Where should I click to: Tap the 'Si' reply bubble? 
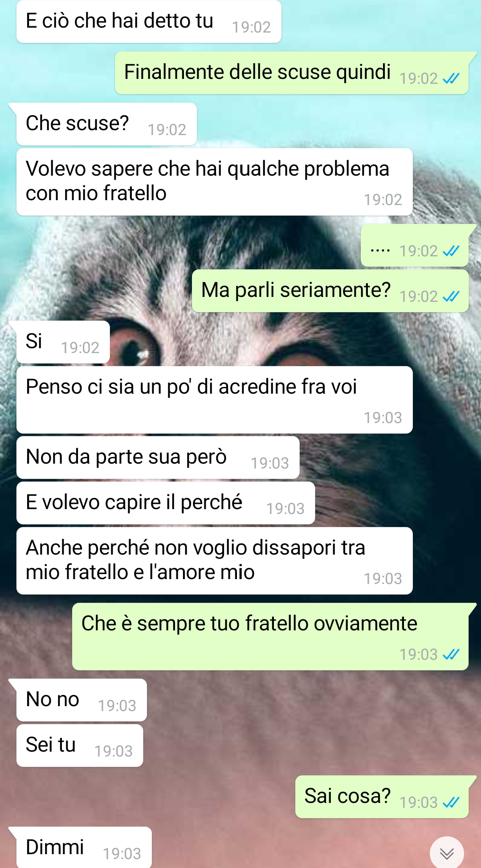click(63, 342)
